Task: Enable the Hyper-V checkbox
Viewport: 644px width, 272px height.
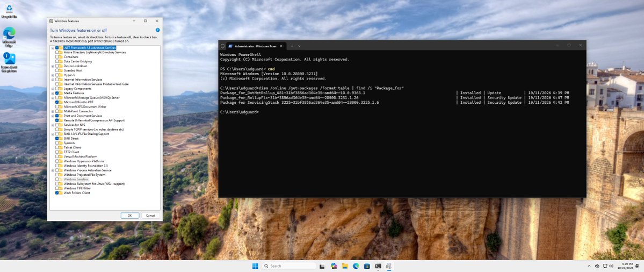Action: coord(57,75)
